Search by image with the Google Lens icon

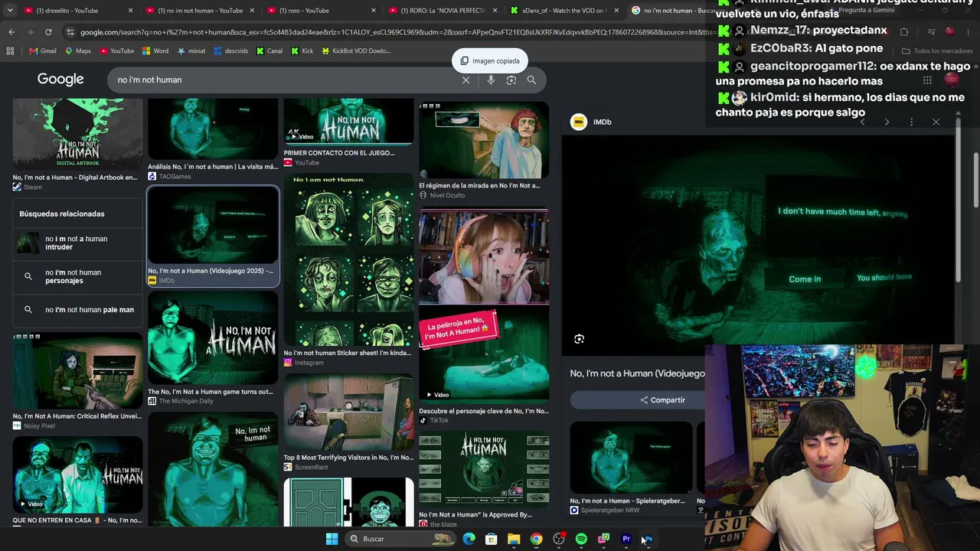click(x=511, y=80)
